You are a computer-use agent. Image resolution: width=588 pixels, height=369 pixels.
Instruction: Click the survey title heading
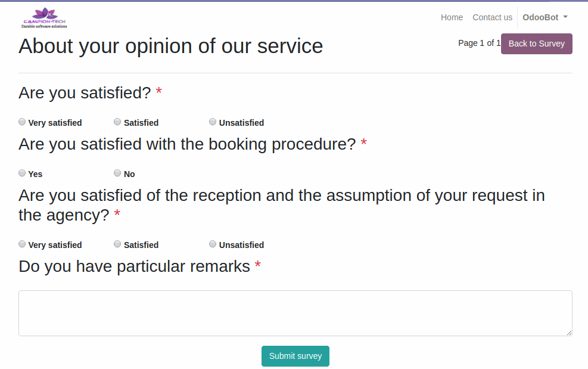pos(170,46)
